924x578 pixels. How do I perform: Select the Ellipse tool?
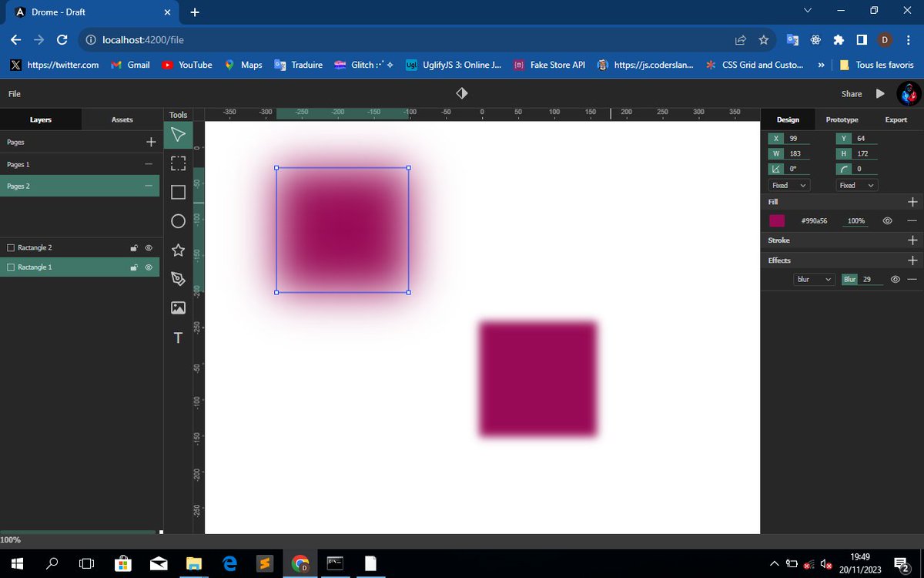click(178, 221)
